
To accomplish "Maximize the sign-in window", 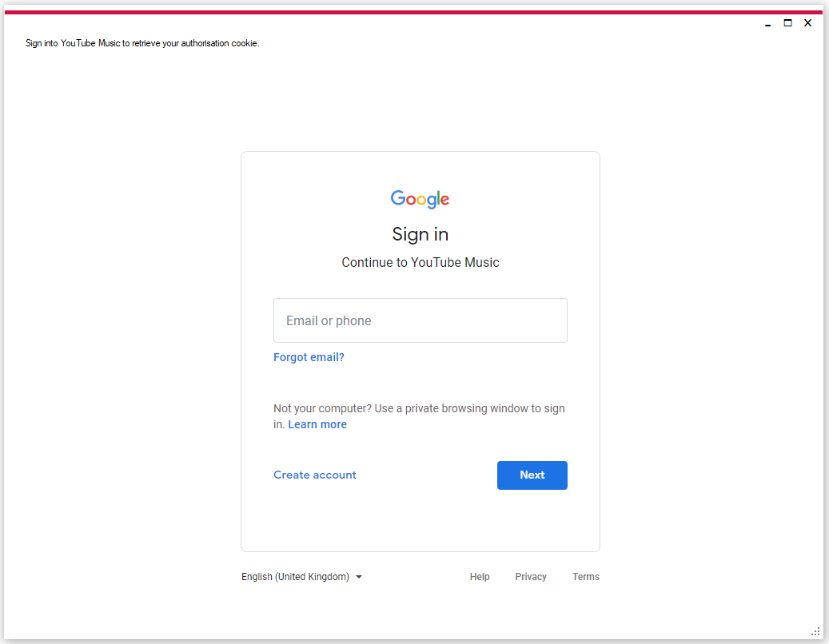I will (787, 22).
